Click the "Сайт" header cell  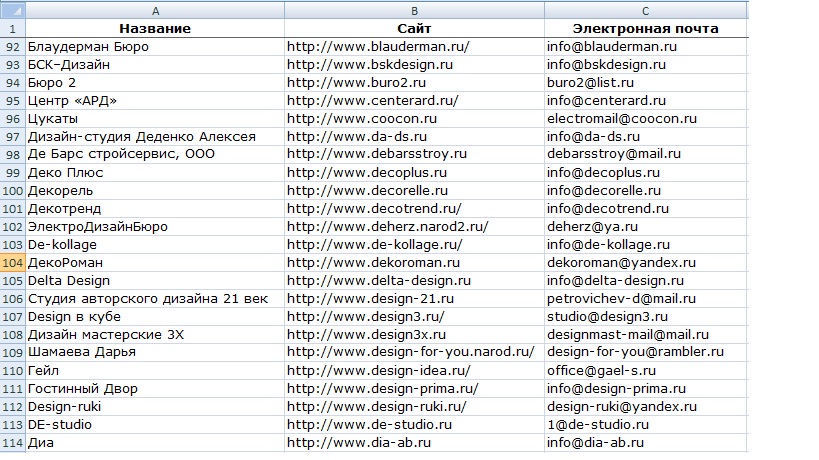pos(413,28)
